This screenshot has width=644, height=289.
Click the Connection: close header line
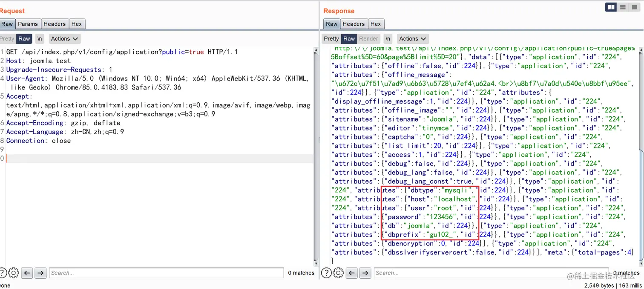[x=38, y=141]
